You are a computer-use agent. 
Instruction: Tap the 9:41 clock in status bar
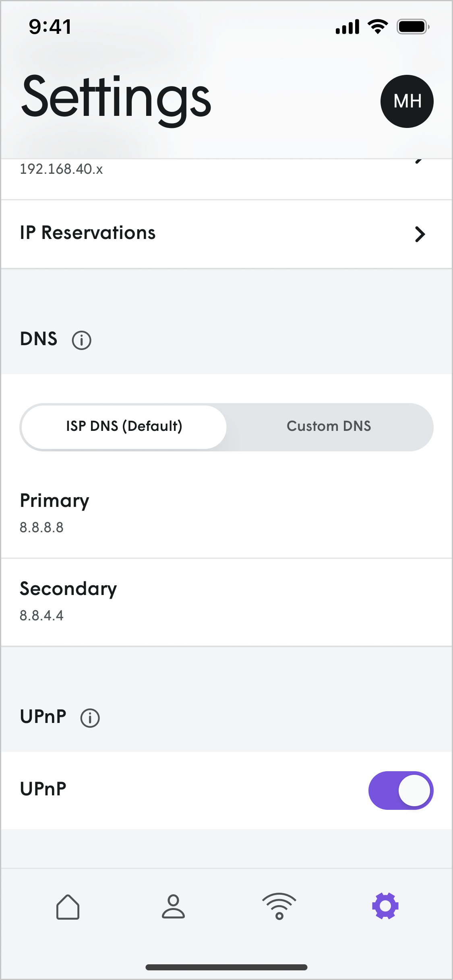tap(50, 26)
